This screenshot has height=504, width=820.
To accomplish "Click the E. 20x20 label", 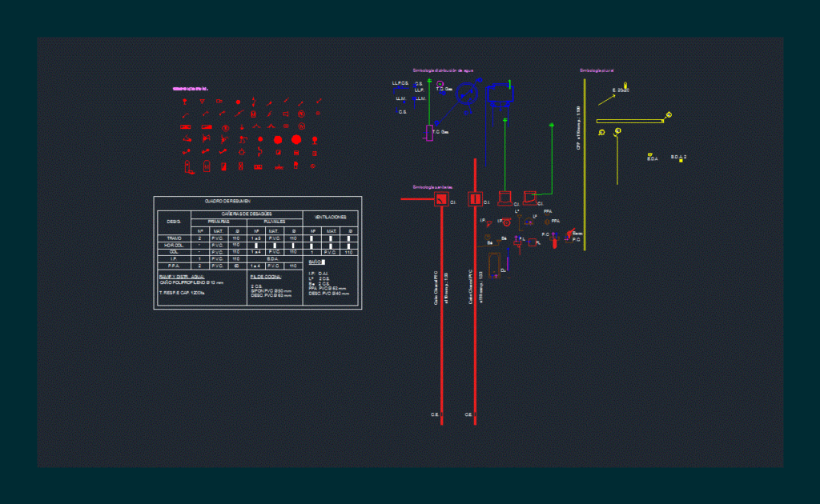I will click(621, 90).
